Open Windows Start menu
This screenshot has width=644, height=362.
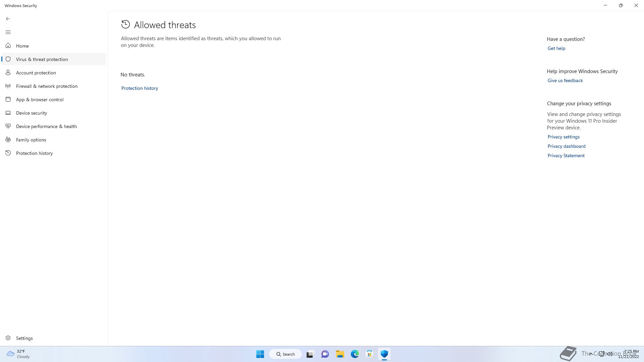click(x=260, y=354)
